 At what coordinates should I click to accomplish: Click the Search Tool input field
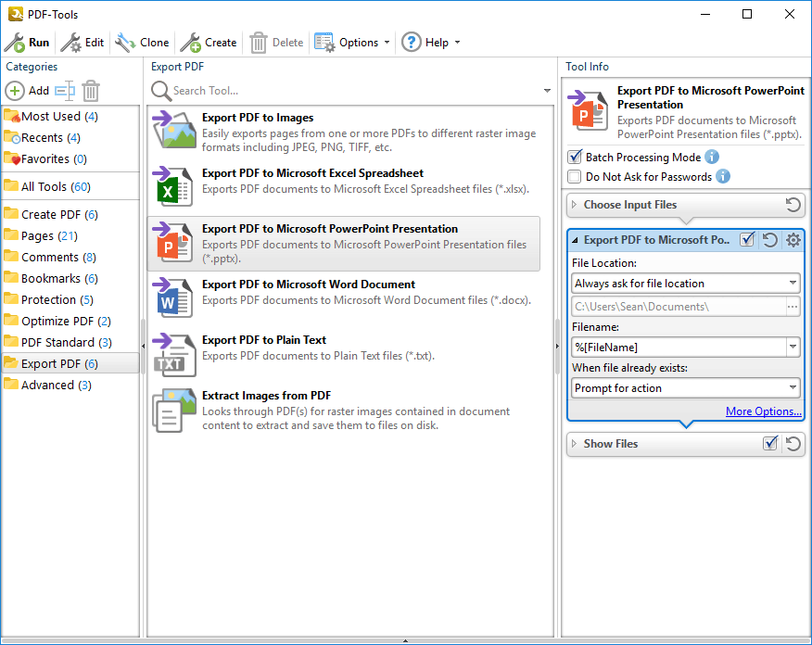(356, 91)
